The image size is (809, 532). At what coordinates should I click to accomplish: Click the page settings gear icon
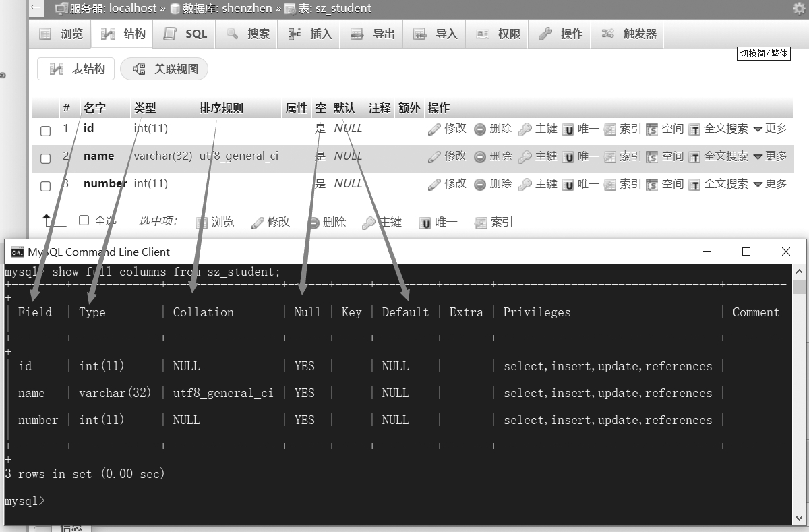(799, 8)
